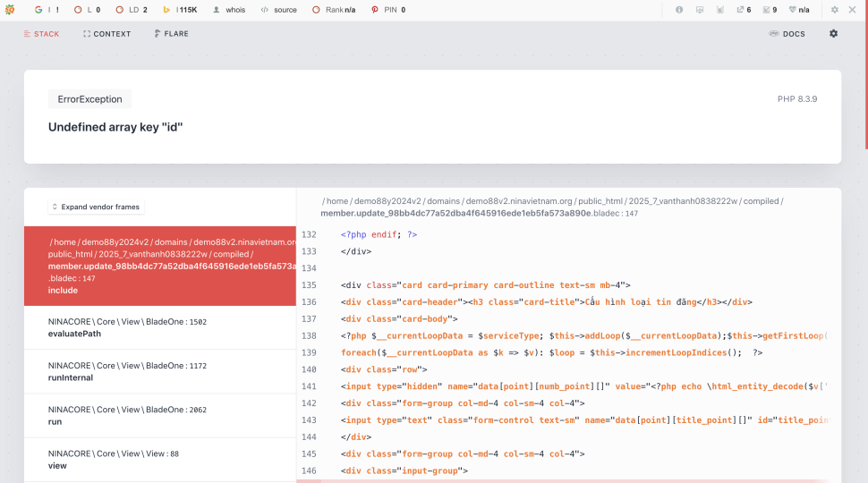Open SEOquake bar settings gear
This screenshot has width=868, height=483.
click(834, 10)
